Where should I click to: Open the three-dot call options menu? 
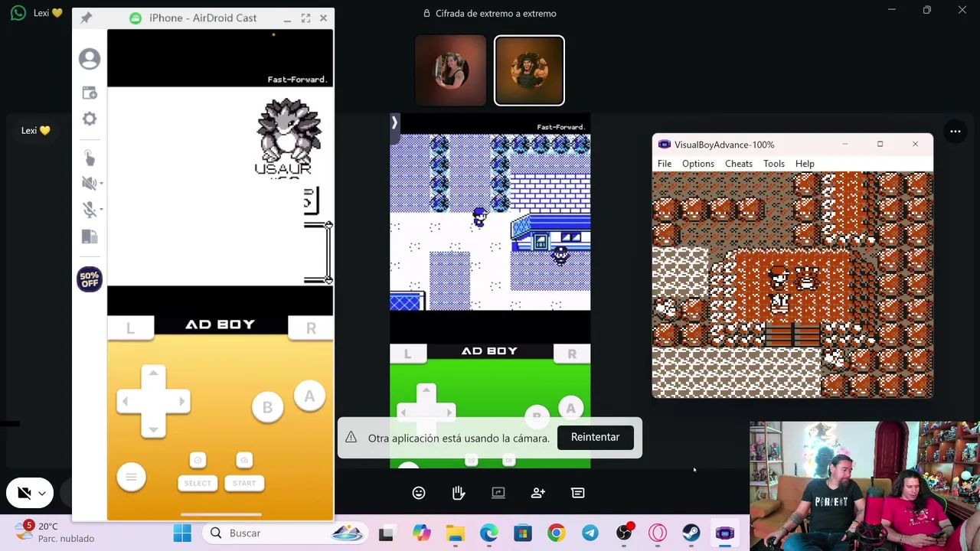[x=955, y=131]
